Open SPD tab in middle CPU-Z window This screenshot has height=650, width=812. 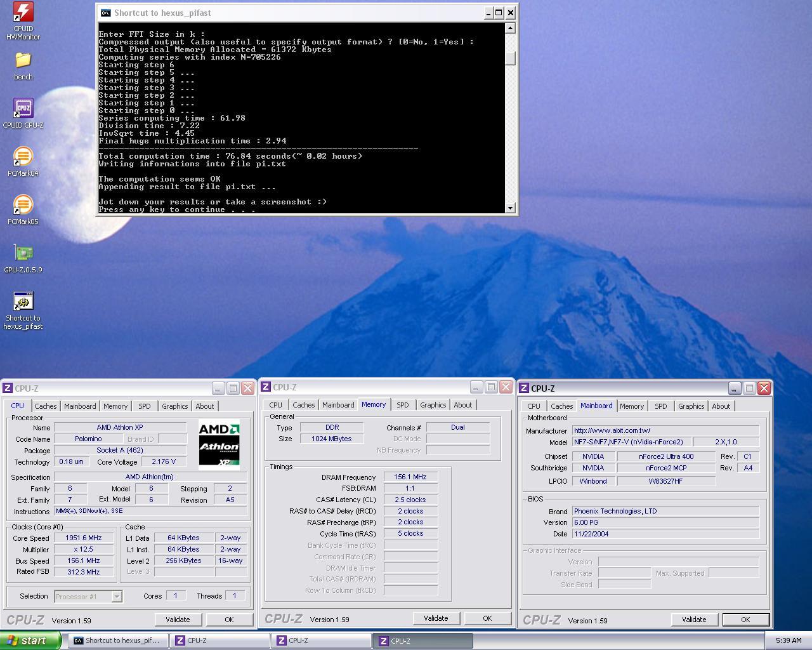[x=403, y=405]
